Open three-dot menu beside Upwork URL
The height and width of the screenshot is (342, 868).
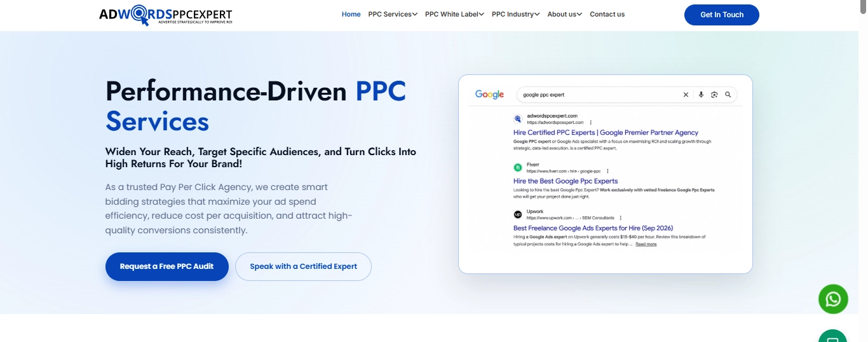[621, 218]
